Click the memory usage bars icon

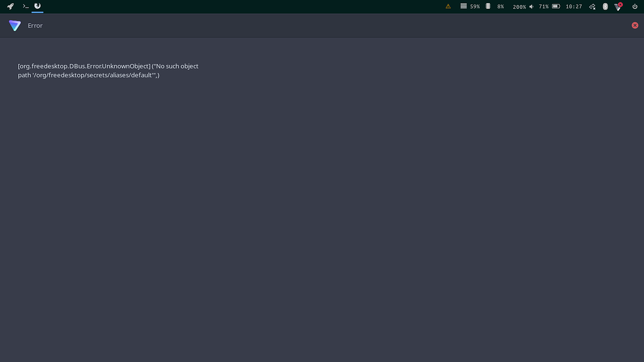pos(464,6)
